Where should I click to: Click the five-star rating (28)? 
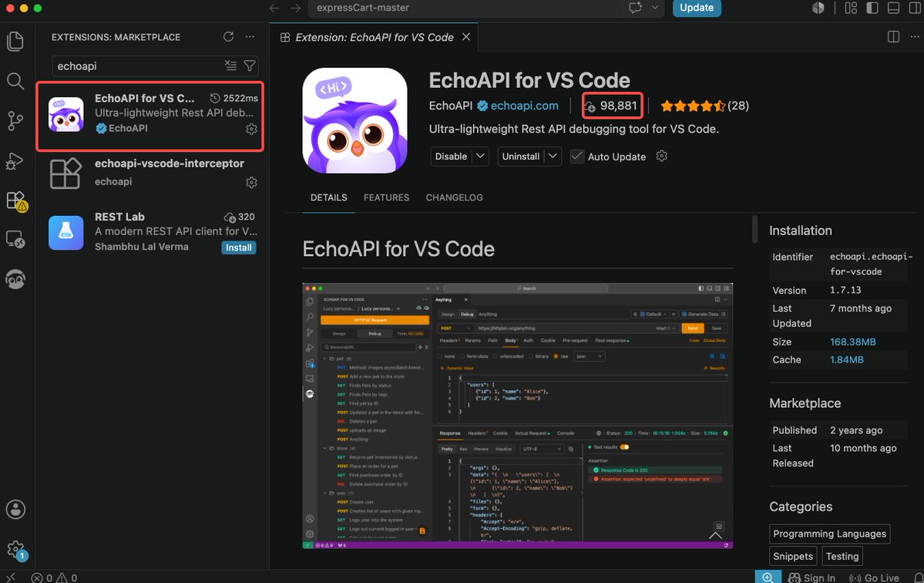[x=705, y=106]
